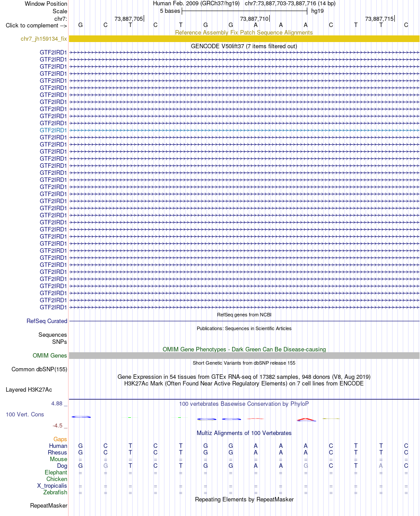420x516 pixels.
Task: Click the tall red PhyloP conservation peak
Action: coord(306,420)
